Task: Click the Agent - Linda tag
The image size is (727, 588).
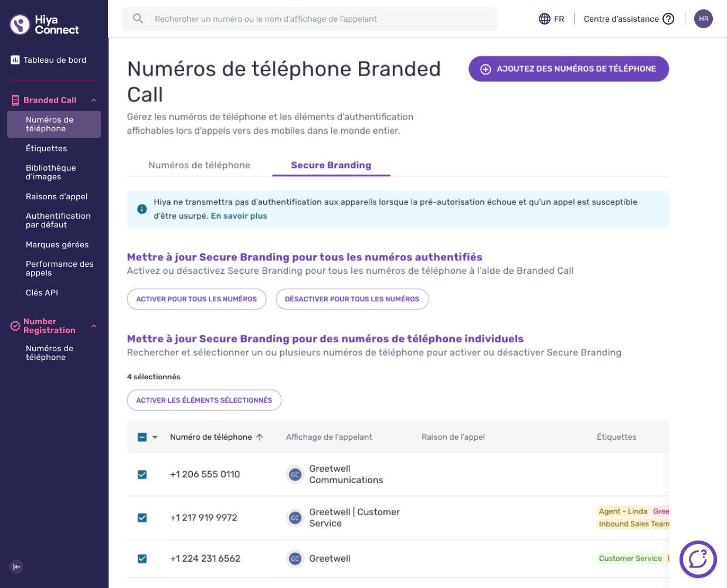Action: click(x=623, y=511)
